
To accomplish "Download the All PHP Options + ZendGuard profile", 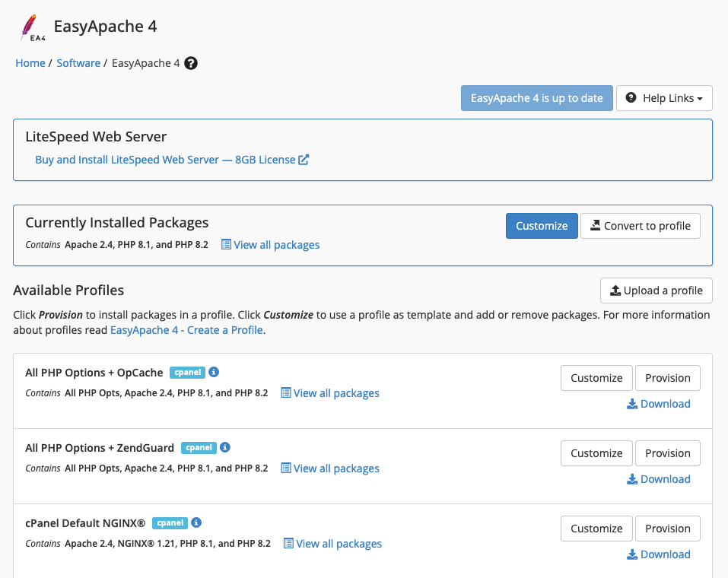I will [658, 479].
